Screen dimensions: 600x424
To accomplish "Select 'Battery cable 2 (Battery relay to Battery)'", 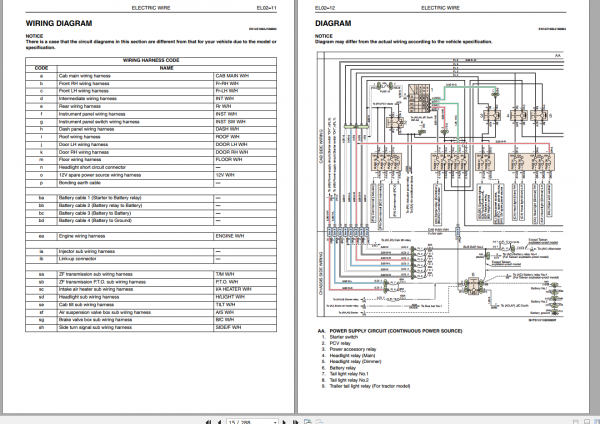I will tap(151, 205).
